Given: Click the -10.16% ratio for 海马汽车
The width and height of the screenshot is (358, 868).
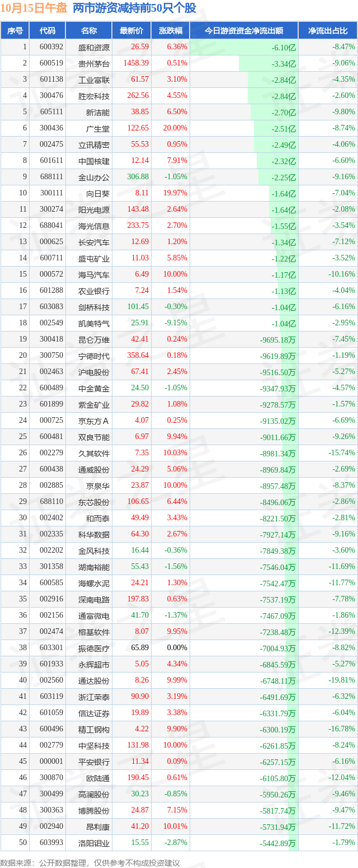Looking at the screenshot, I should pyautogui.click(x=341, y=274).
